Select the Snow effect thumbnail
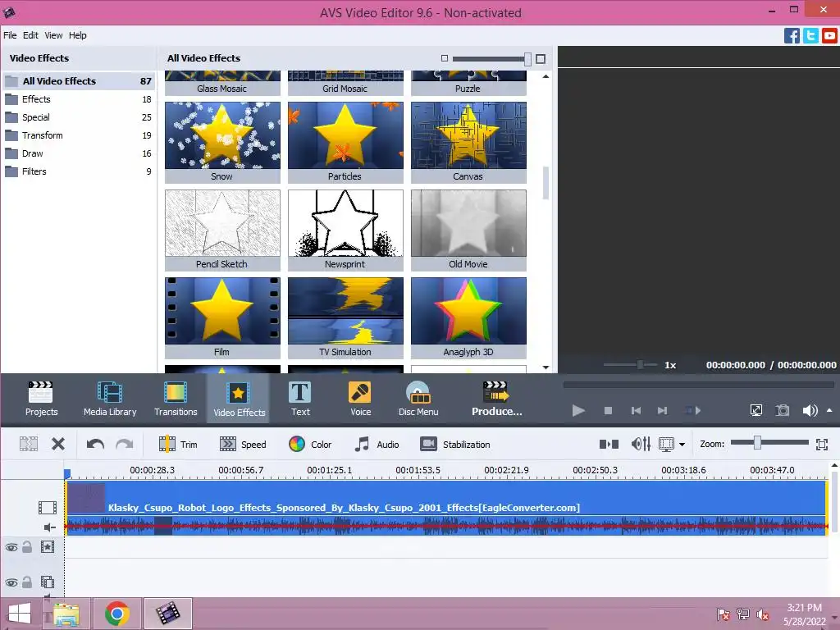The height and width of the screenshot is (630, 840). pos(222,142)
